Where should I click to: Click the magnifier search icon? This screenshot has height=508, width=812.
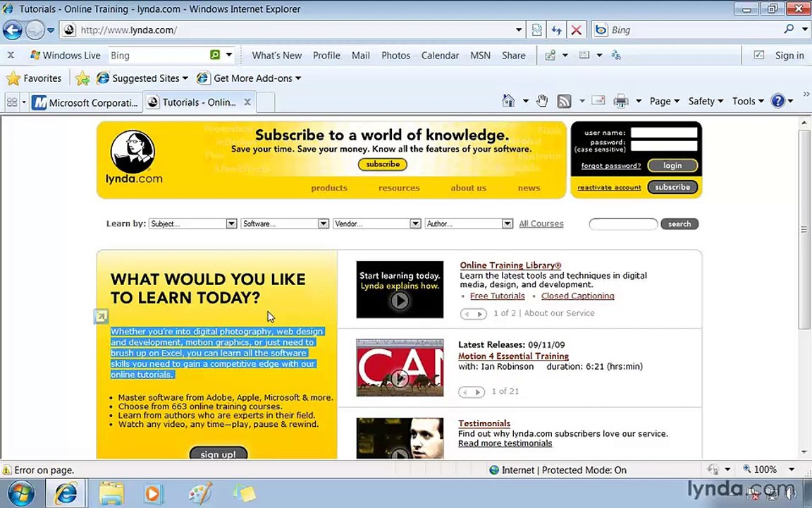(789, 30)
